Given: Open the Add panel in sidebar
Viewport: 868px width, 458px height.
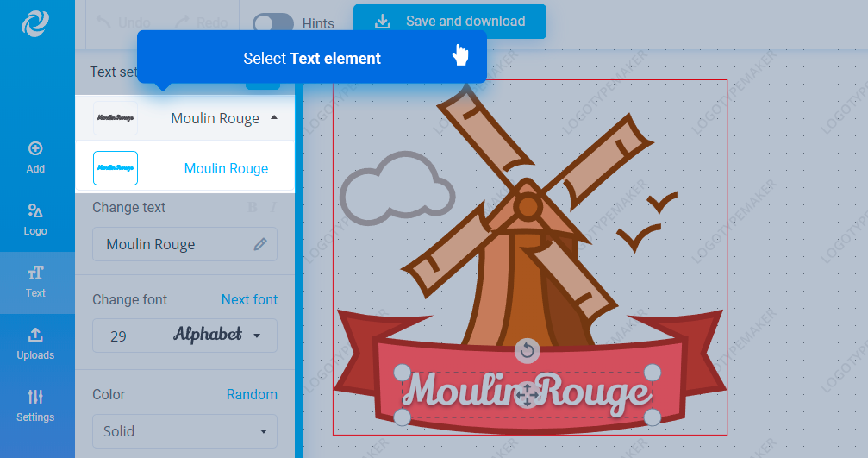Looking at the screenshot, I should click(x=35, y=158).
